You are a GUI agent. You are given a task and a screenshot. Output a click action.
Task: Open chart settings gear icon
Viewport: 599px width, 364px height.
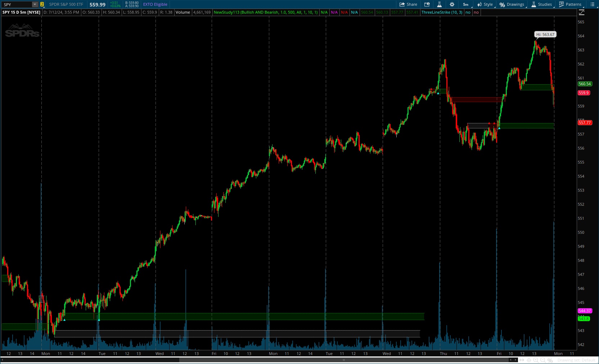point(452,4)
